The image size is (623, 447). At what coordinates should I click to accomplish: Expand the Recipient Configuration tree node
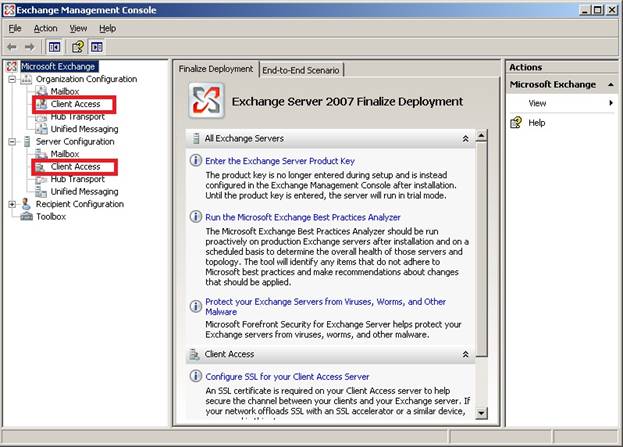12,204
